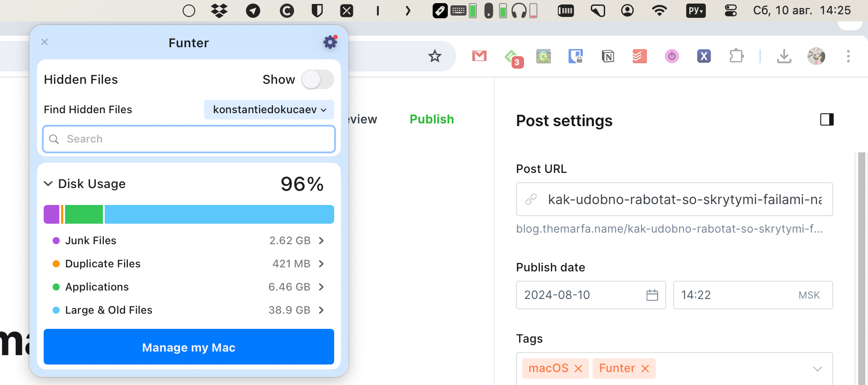Open the publish date calendar picker
Image resolution: width=868 pixels, height=385 pixels.
[x=652, y=295]
